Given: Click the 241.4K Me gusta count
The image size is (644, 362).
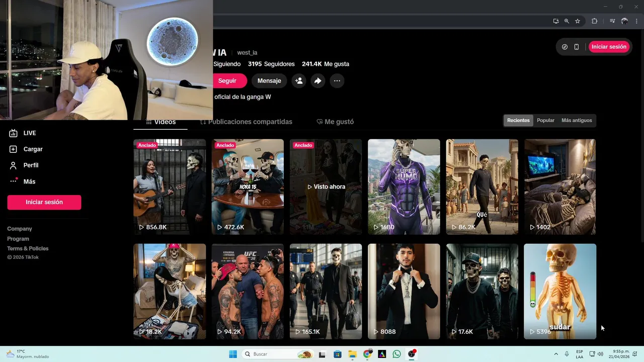Looking at the screenshot, I should pos(326,64).
